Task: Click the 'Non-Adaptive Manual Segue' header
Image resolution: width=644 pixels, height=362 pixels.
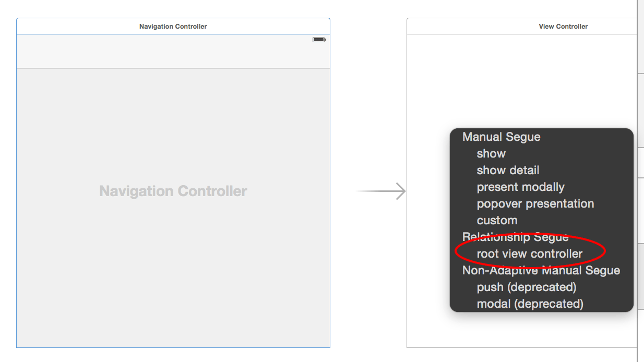Action: (540, 270)
